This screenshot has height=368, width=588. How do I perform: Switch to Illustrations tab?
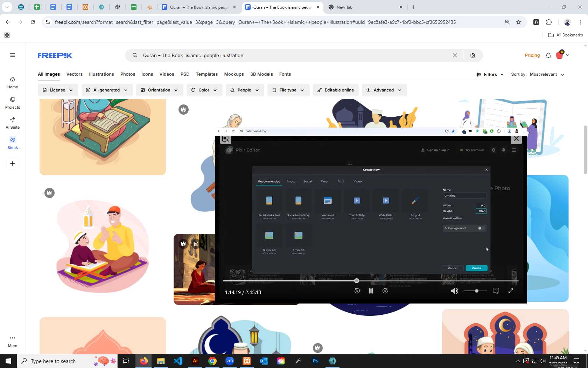(x=101, y=74)
